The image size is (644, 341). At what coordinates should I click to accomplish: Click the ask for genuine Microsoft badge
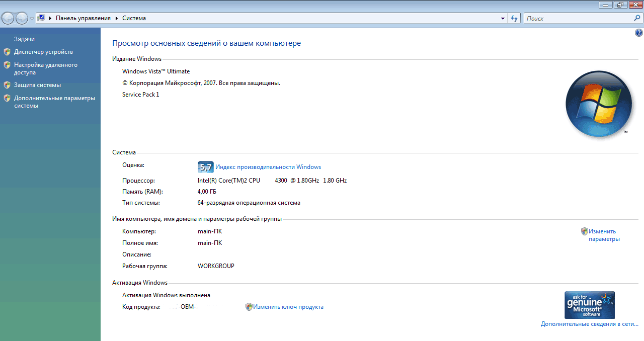pos(590,305)
